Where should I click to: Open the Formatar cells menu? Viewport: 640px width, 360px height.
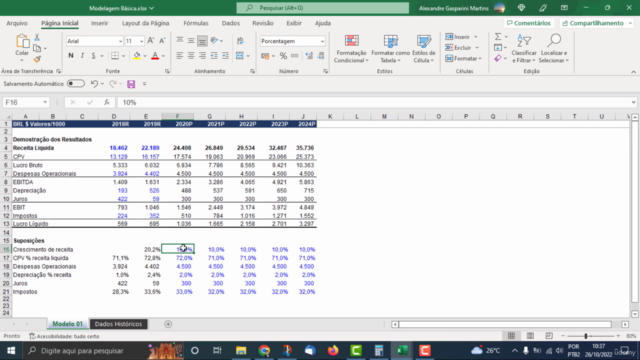coord(464,58)
